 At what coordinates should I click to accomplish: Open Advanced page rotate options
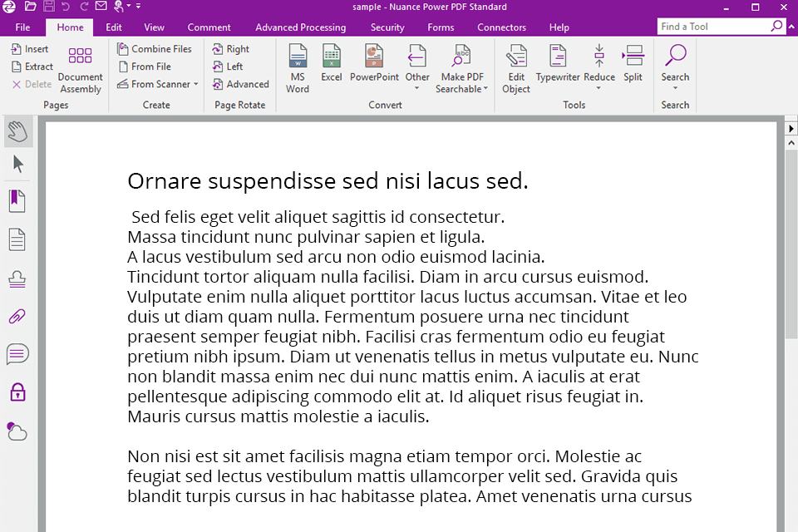pyautogui.click(x=240, y=84)
